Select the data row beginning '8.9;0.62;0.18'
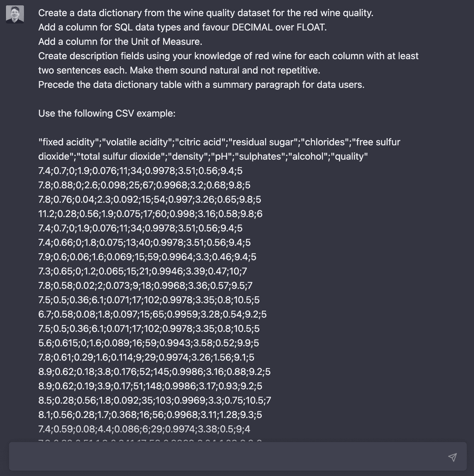 [154, 371]
